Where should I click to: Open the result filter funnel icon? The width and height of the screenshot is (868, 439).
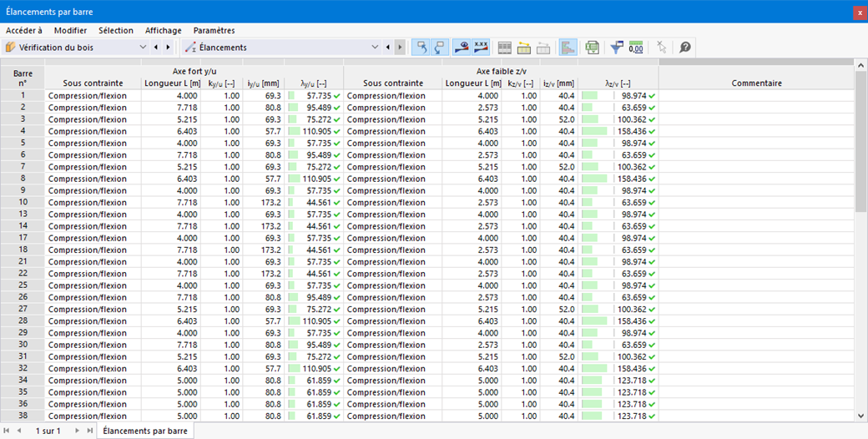[617, 48]
